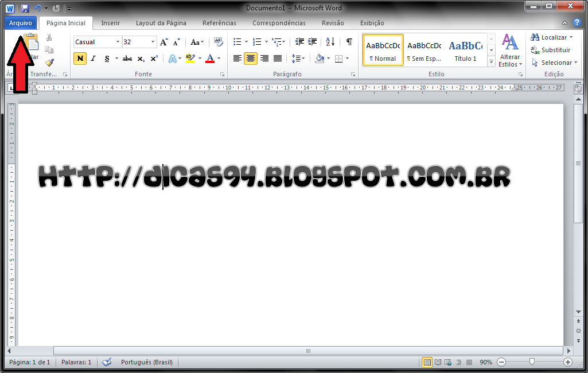This screenshot has width=588, height=373.
Task: Select the superscript icon
Action: pos(154,58)
